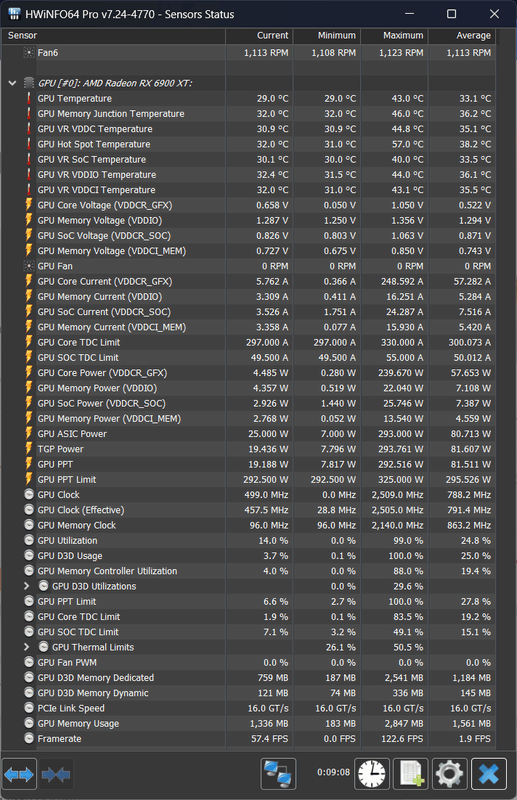Click the lightning icon of GPU PPT Limit watts row
This screenshot has width=517, height=800.
[x=29, y=480]
